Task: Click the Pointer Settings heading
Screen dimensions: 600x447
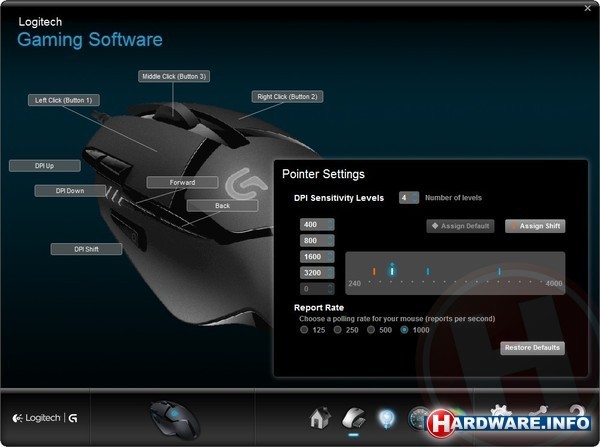Action: [x=323, y=174]
